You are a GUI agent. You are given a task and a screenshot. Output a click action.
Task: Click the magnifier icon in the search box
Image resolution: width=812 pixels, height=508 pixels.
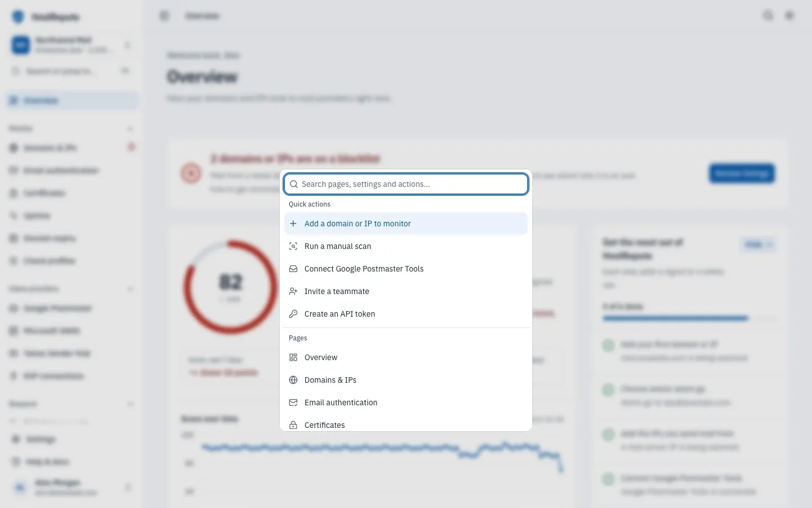pyautogui.click(x=294, y=184)
